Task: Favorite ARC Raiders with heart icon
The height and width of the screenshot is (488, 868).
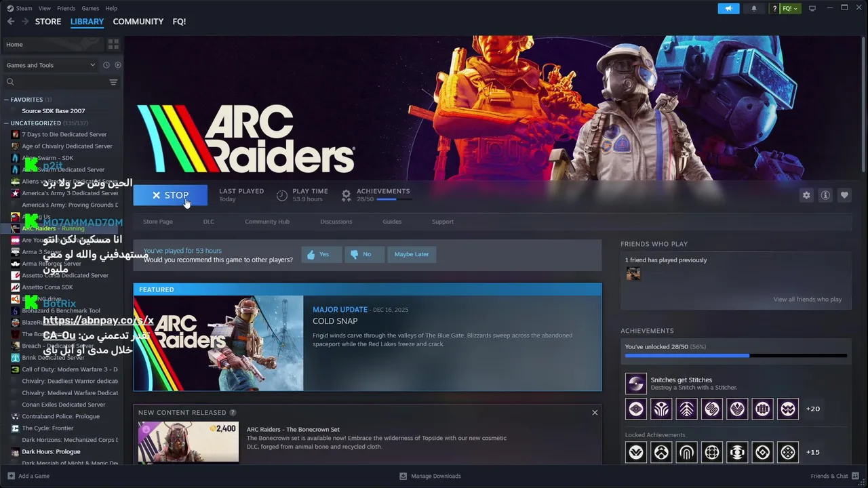Action: (844, 195)
